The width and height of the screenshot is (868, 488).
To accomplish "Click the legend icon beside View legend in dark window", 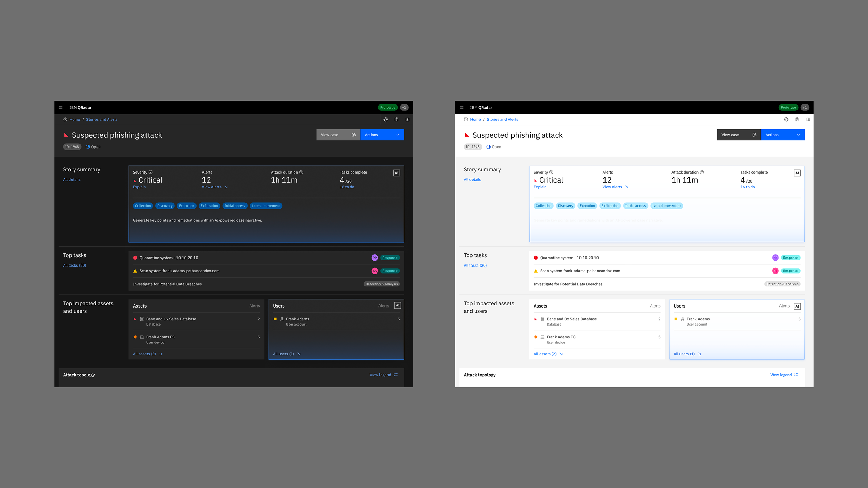I will (396, 375).
